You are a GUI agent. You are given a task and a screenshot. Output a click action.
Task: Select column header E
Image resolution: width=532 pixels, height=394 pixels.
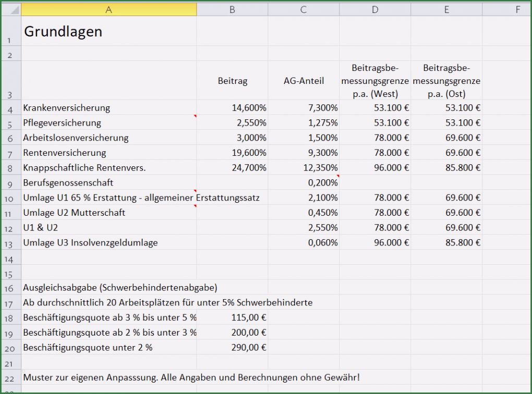click(446, 9)
